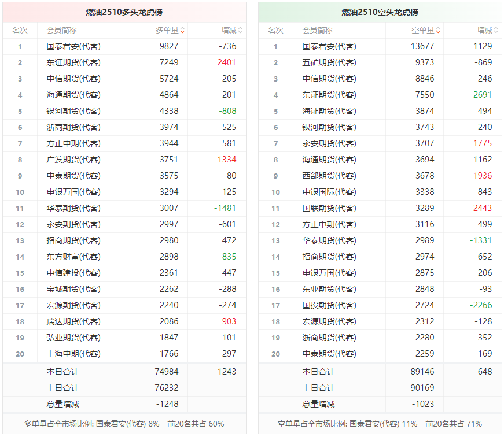Select 东方财富(代客) row name
This screenshot has height=437, width=504.
73,257
